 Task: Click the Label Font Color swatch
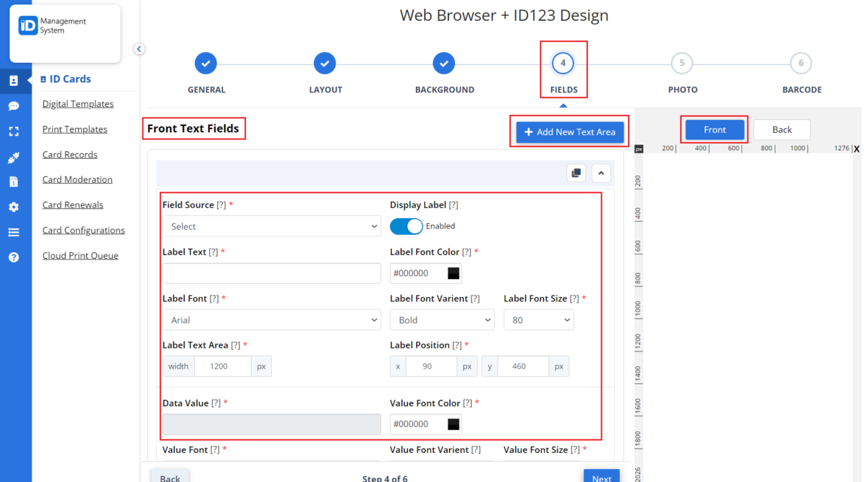click(x=454, y=273)
